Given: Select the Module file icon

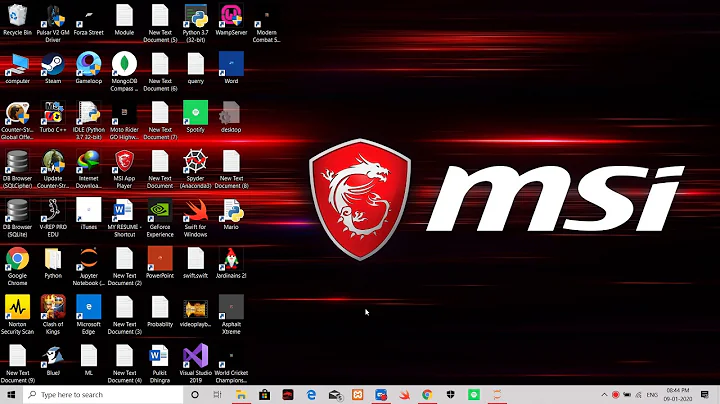Looking at the screenshot, I should (x=124, y=20).
